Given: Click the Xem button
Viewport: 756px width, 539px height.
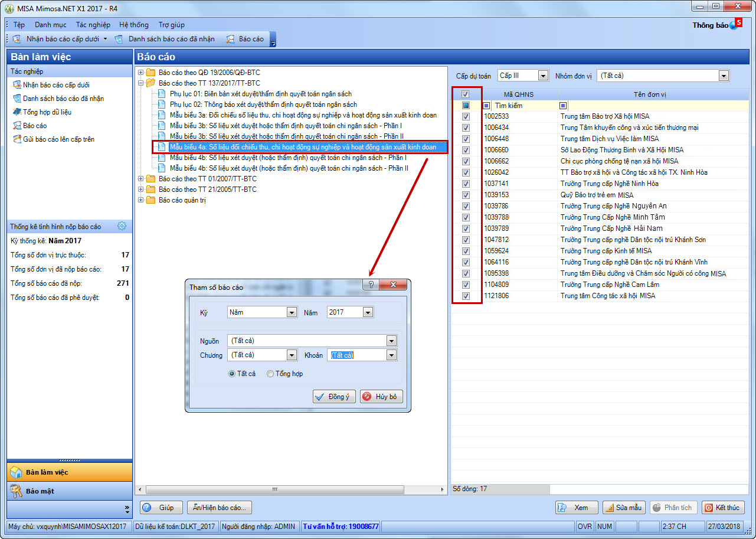Looking at the screenshot, I should click(575, 508).
